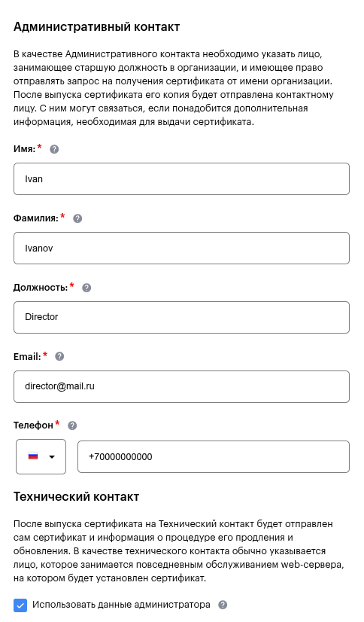This screenshot has width=364, height=622.
Task: Show the hint icon next to Должность
Action: point(86,288)
